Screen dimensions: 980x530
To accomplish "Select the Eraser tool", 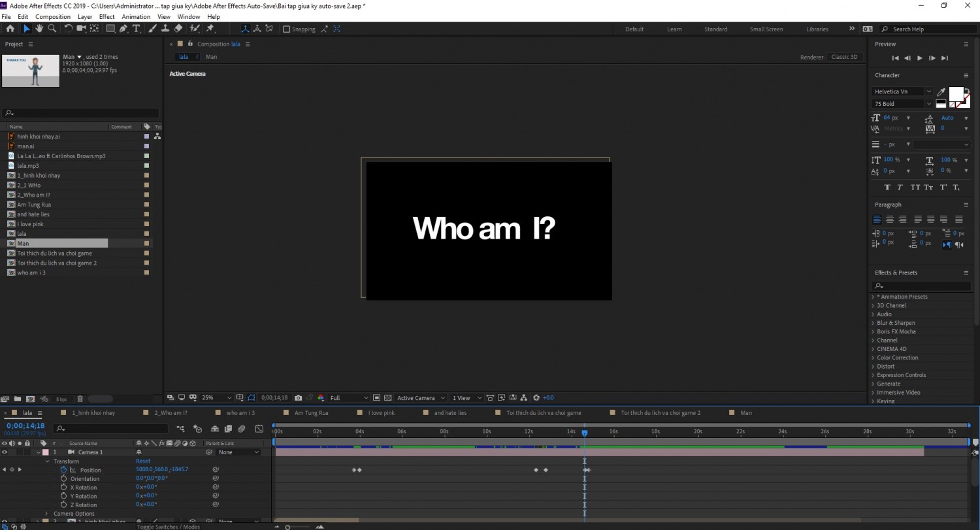I will tap(178, 29).
